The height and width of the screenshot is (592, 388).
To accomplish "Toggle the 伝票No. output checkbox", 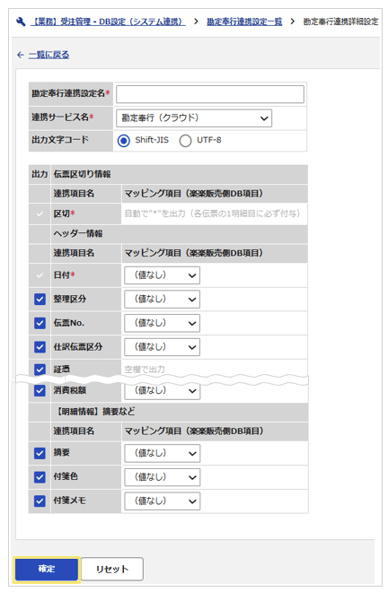I will [40, 323].
